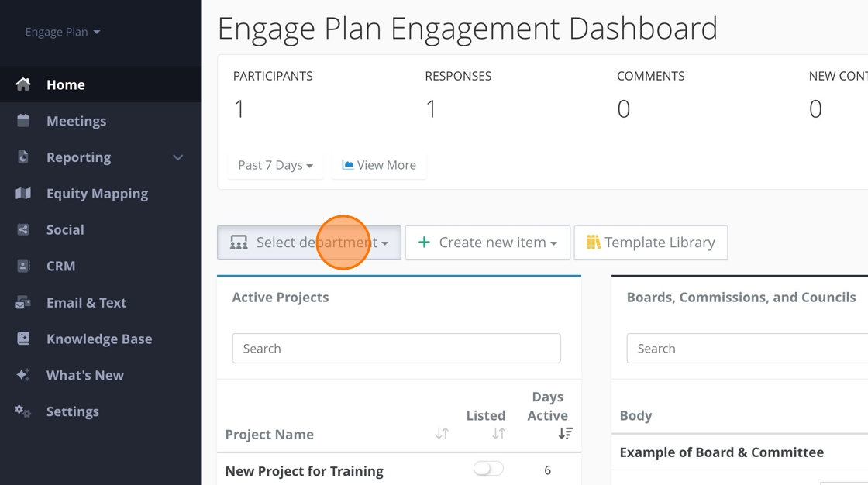Open the Select department dropdown

click(308, 242)
